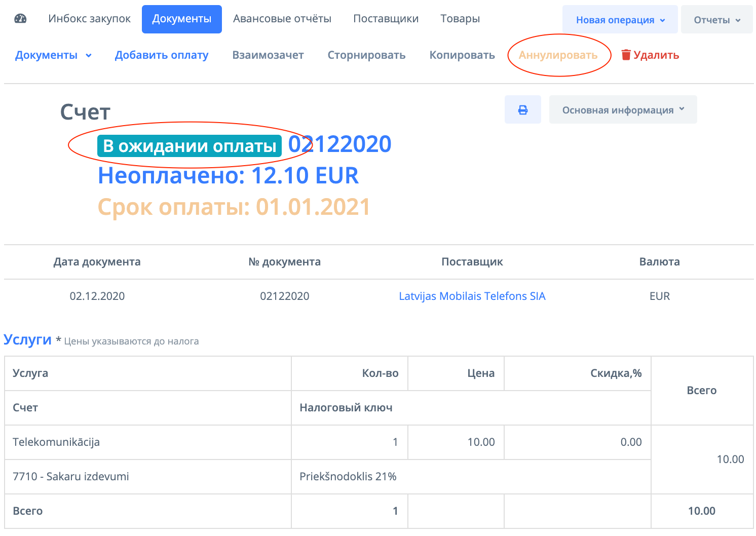The height and width of the screenshot is (536, 756).
Task: Click the printer icon button
Action: (523, 109)
